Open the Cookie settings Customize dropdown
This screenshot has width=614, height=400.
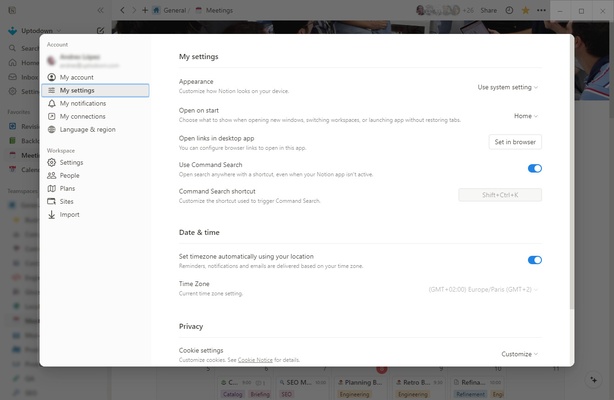[520, 354]
